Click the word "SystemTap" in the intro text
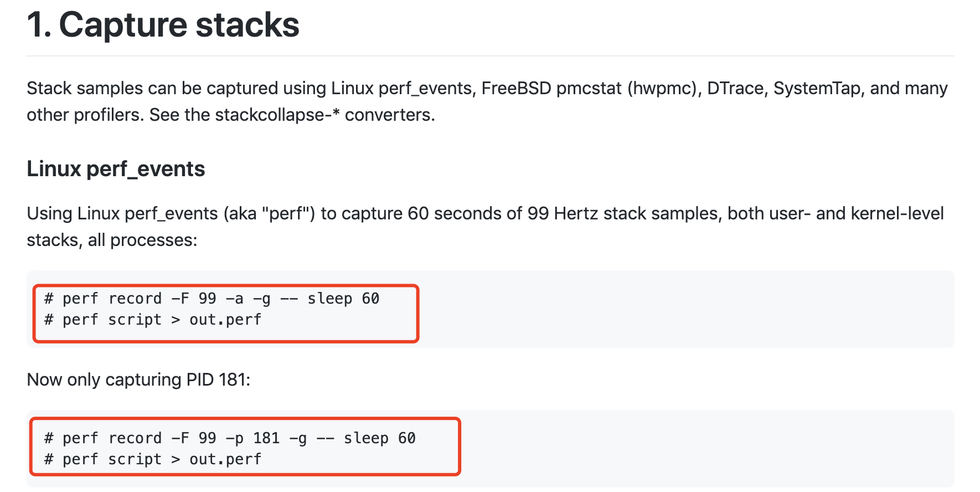 pos(817,88)
